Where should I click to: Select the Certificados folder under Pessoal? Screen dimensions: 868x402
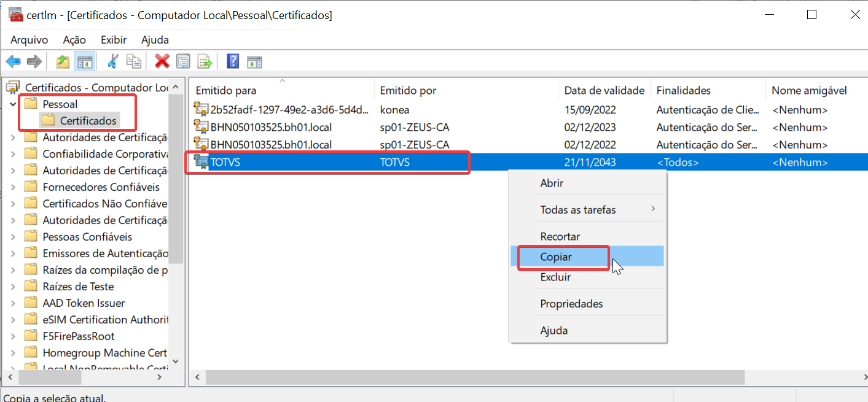[88, 121]
